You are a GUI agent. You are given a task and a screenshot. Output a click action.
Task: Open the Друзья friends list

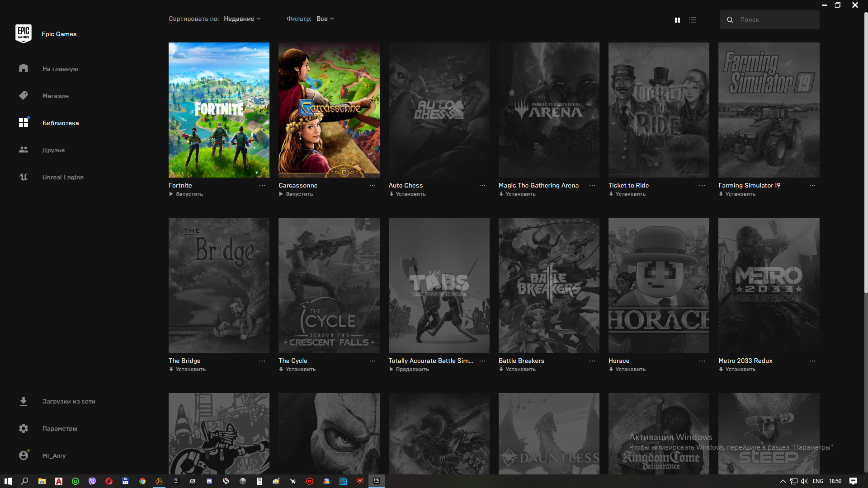(42, 150)
